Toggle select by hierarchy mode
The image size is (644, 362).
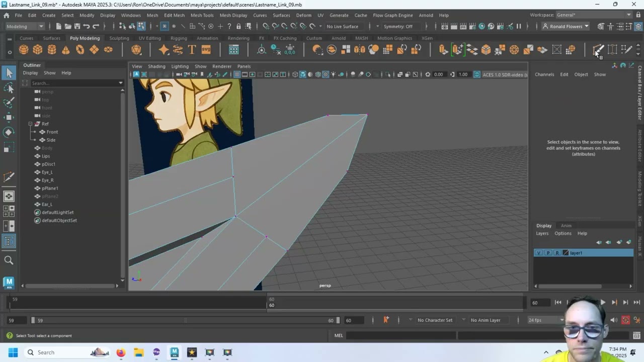pyautogui.click(x=122, y=26)
